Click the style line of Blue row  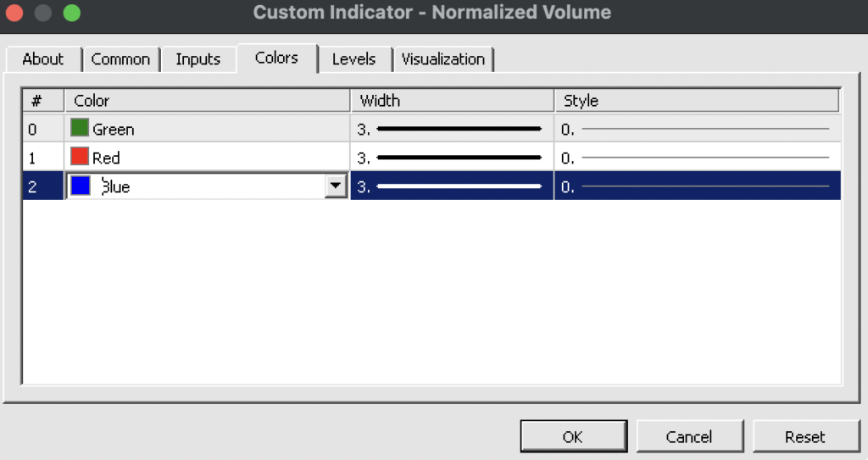704,186
